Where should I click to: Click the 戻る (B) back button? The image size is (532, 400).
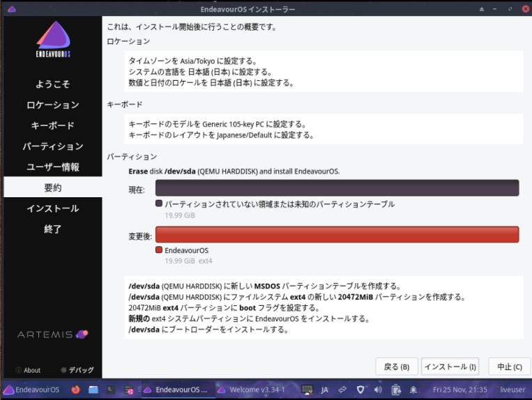[397, 367]
